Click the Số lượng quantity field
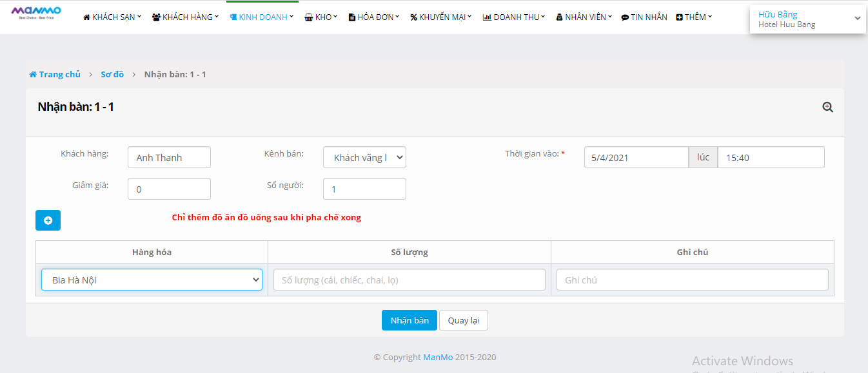Viewport: 868px width, 373px height. click(x=409, y=280)
